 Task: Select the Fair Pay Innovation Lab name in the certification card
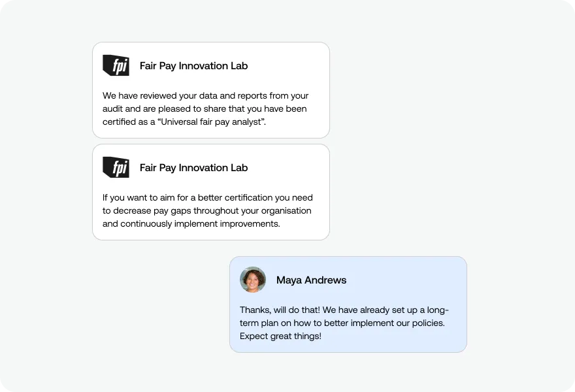193,66
